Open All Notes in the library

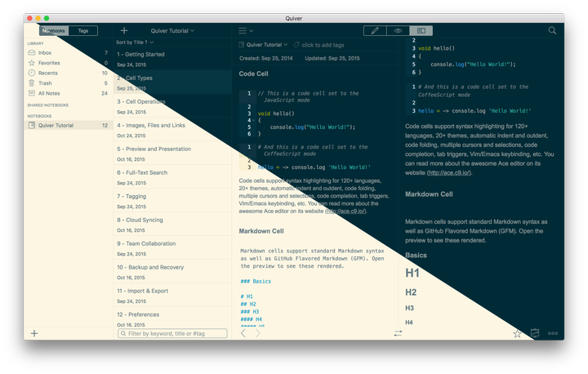coord(69,93)
